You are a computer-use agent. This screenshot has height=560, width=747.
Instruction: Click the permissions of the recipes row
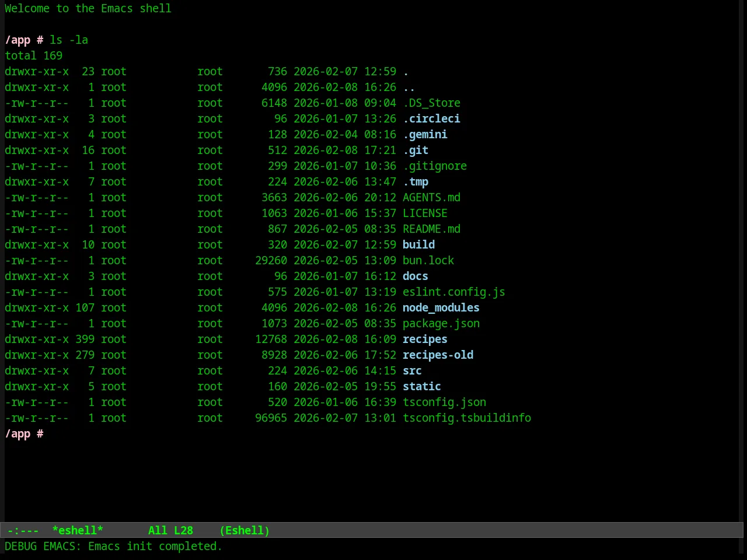tap(37, 339)
